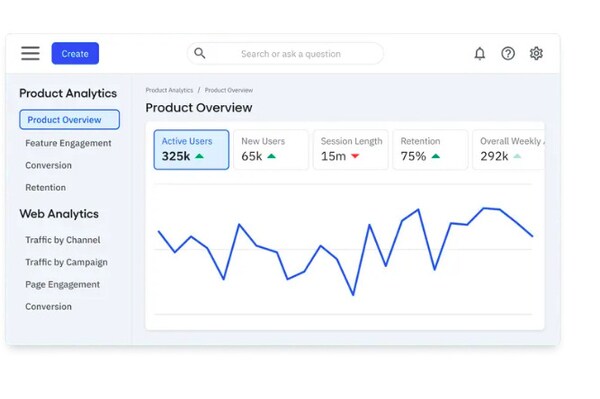Click the Create button
Image resolution: width=600 pixels, height=399 pixels.
(75, 53)
